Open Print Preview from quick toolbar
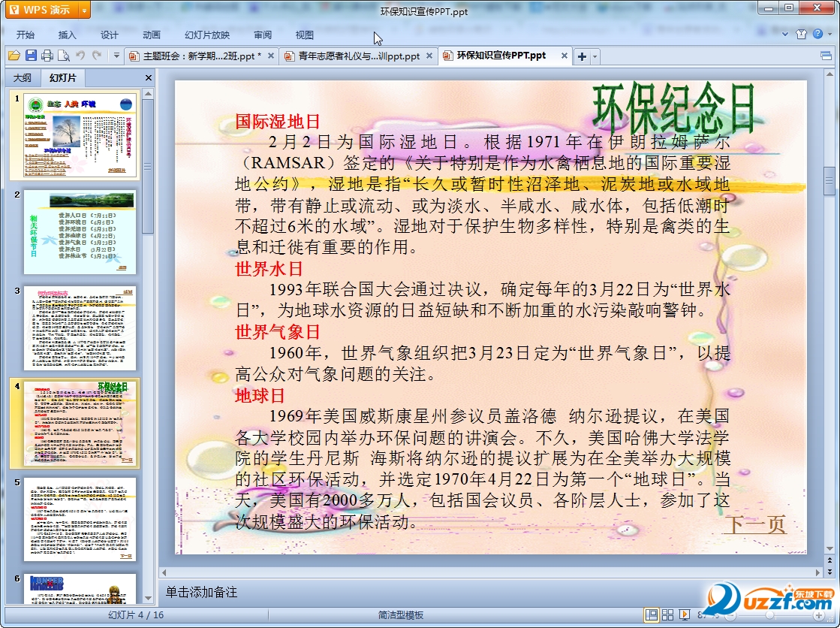This screenshot has height=628, width=840. (x=64, y=56)
